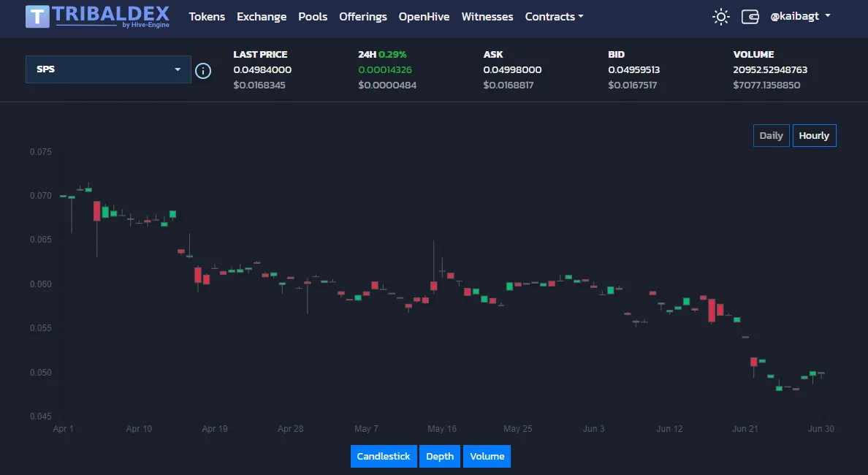Screen dimensions: 868x475
Task: Click the Jun 21 axis label
Action: 745,428
